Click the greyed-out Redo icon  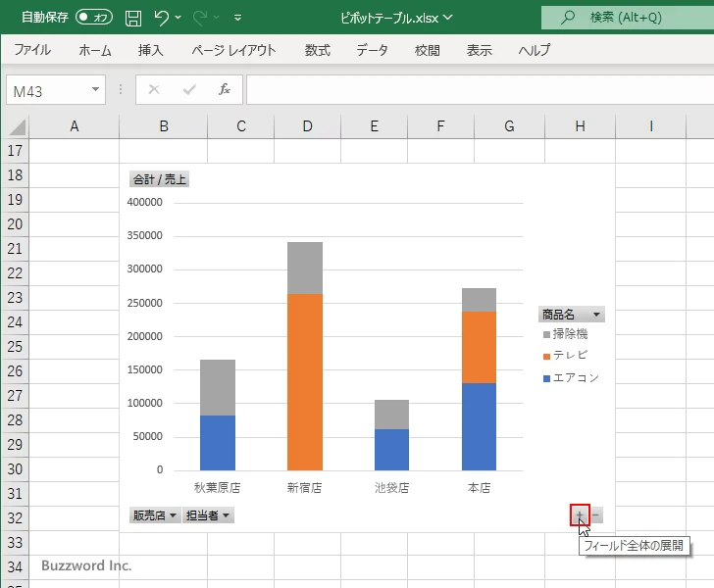pyautogui.click(x=199, y=19)
